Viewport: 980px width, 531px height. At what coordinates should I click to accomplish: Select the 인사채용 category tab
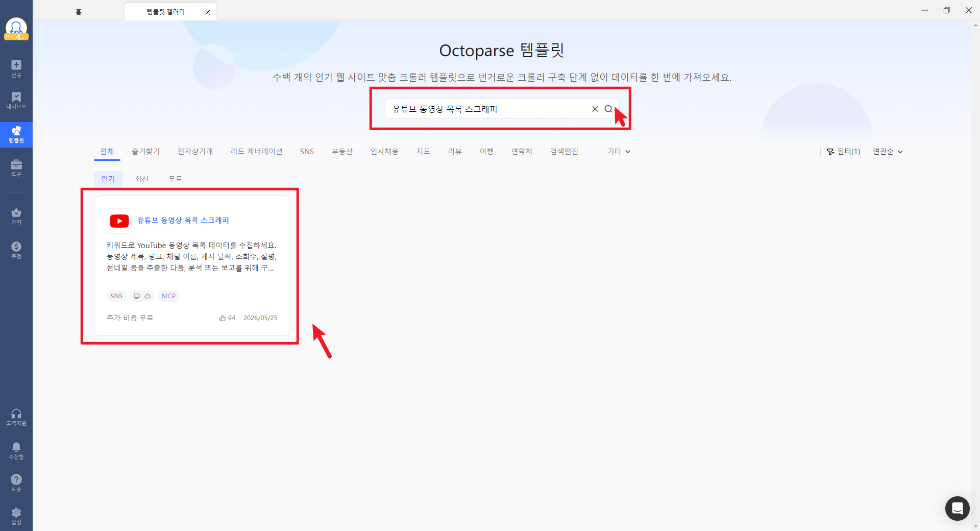(384, 152)
